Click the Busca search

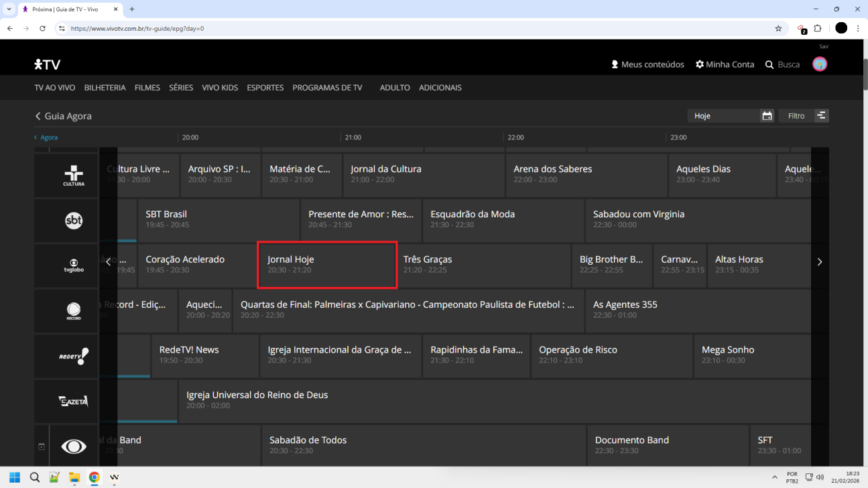coord(782,64)
